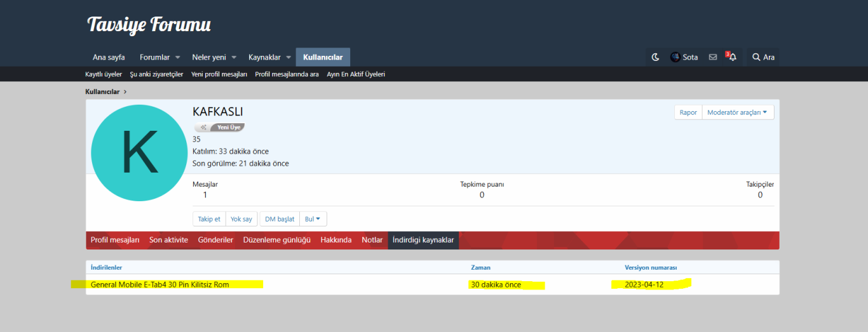Open General Mobile E-Tab4 resource link
Screen dimensions: 868x332
[159, 284]
